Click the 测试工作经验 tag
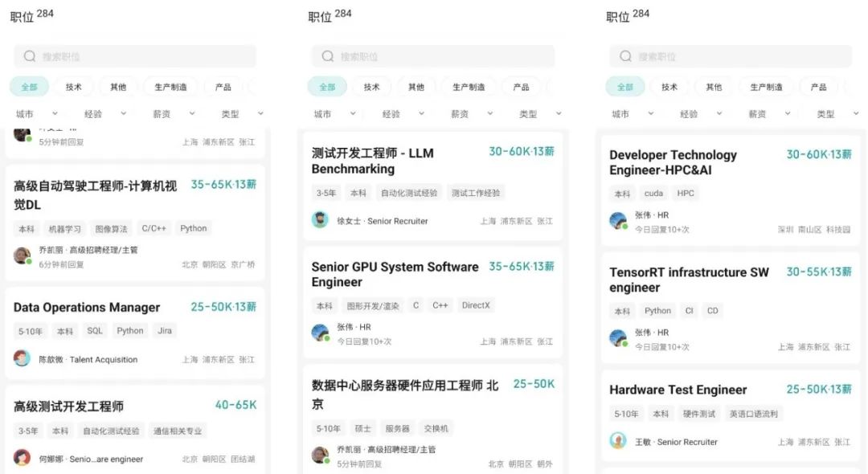Image resolution: width=868 pixels, height=474 pixels. click(476, 193)
